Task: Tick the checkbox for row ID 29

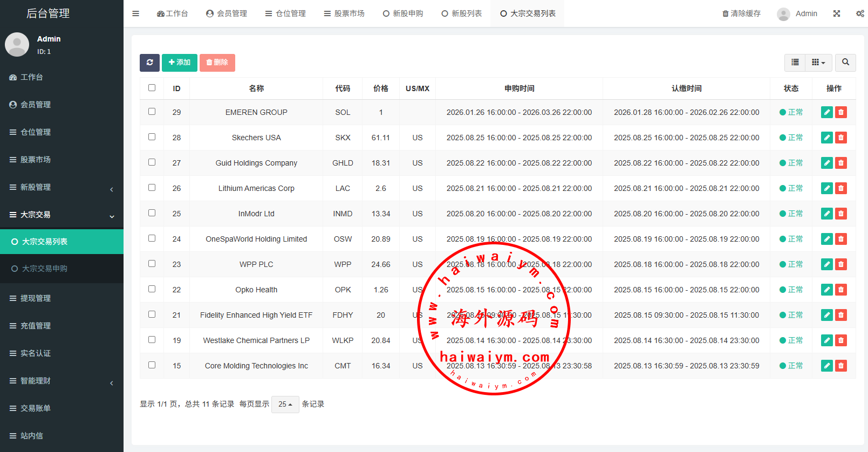Action: tap(152, 112)
